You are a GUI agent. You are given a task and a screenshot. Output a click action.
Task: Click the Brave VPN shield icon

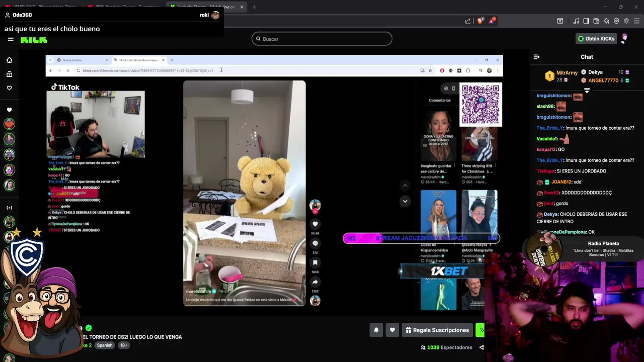point(616,21)
